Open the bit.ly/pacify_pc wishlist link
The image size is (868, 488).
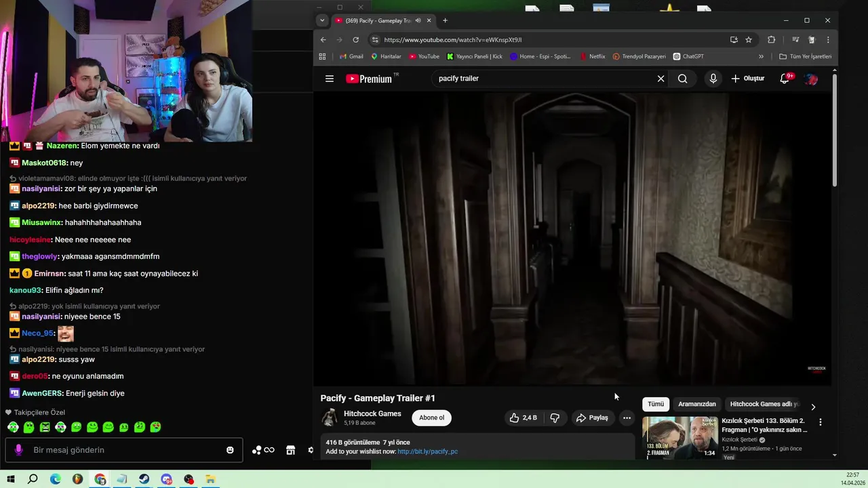click(x=427, y=451)
